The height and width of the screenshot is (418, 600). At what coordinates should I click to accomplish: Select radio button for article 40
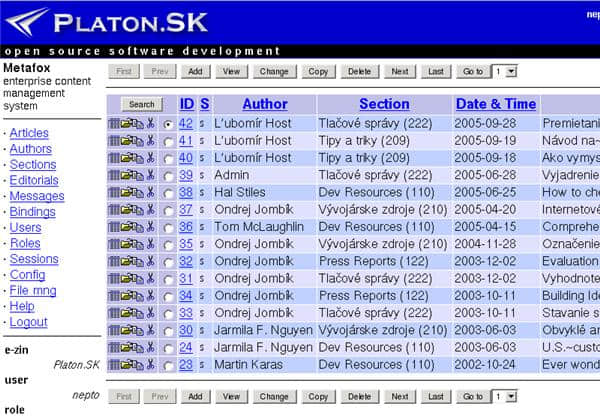click(x=168, y=159)
